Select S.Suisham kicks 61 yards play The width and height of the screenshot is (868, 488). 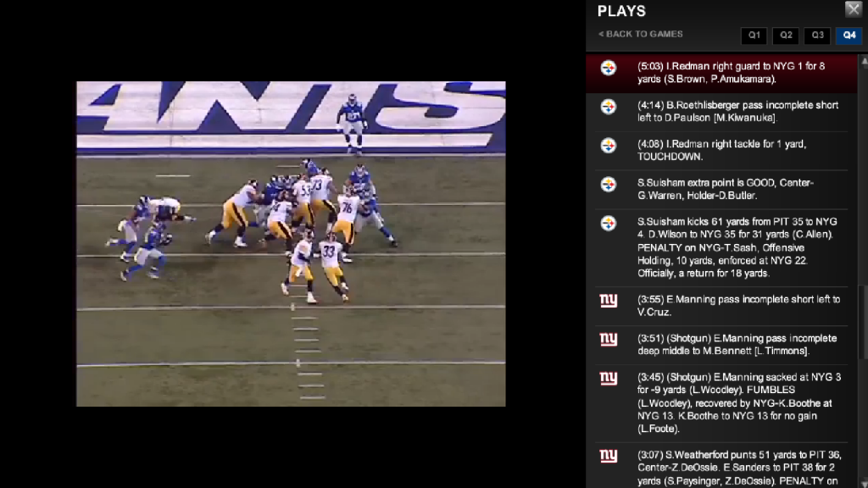722,247
